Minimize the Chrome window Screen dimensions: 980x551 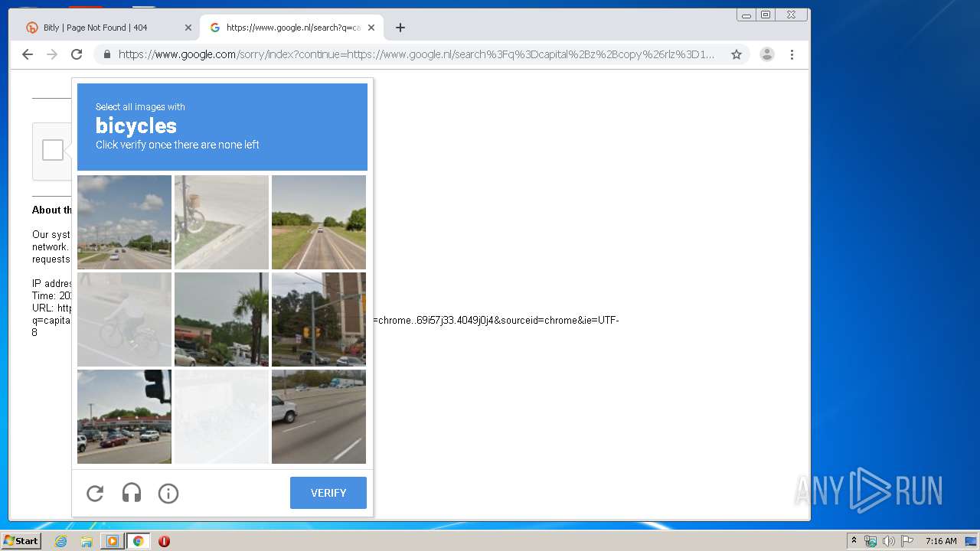(746, 15)
